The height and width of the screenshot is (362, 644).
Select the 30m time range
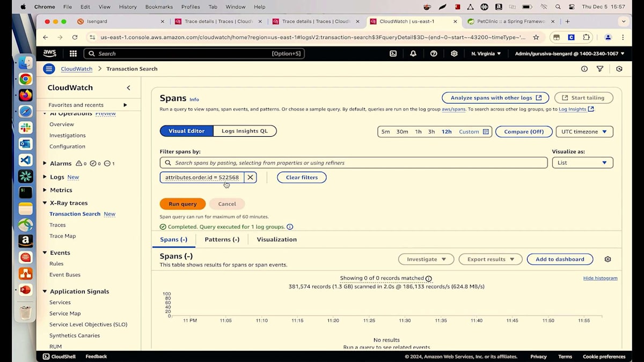402,132
